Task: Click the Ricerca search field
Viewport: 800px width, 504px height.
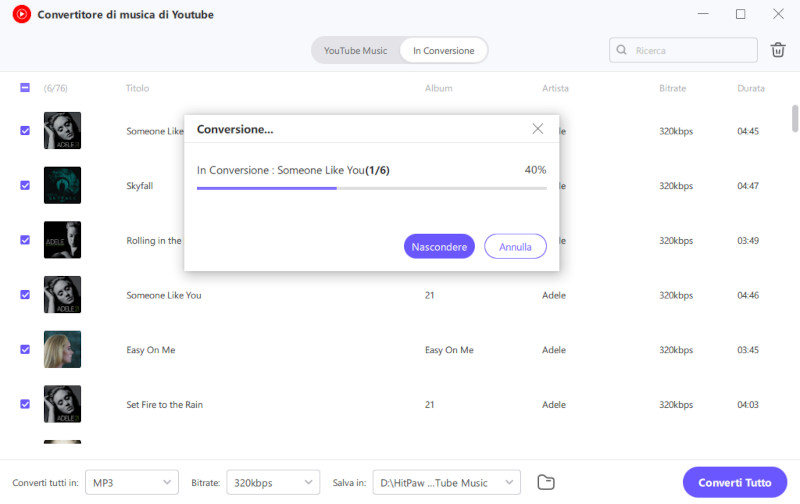Action: (x=683, y=50)
